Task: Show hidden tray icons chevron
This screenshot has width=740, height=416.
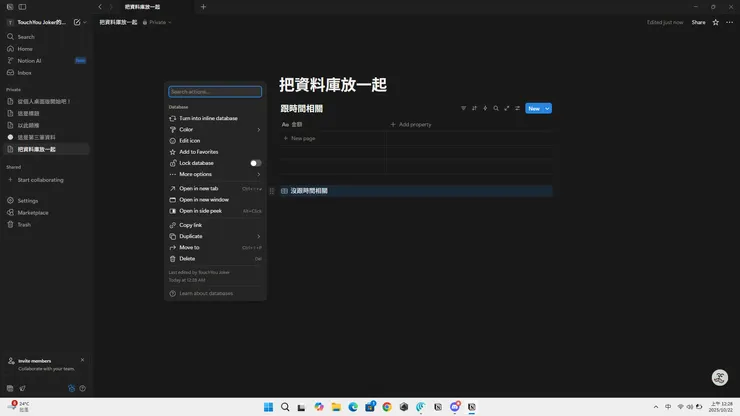Action: tap(656, 407)
